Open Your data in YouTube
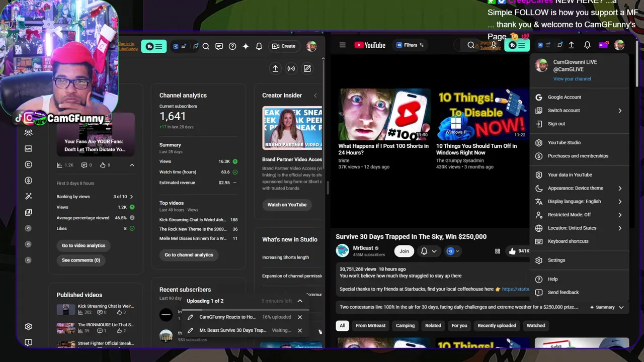The width and height of the screenshot is (644, 362). pyautogui.click(x=579, y=175)
